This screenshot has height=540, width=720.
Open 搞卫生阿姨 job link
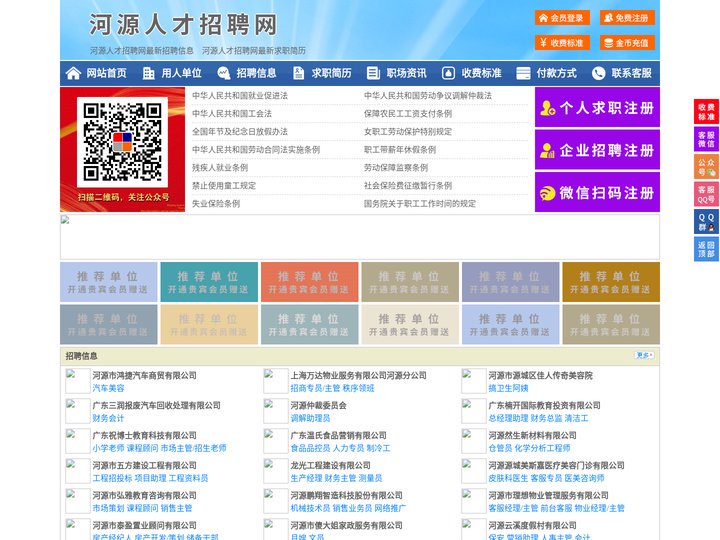pos(508,388)
